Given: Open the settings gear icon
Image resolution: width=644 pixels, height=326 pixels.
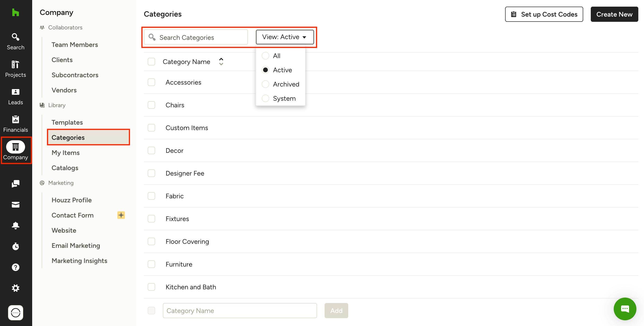Looking at the screenshot, I should point(16,288).
